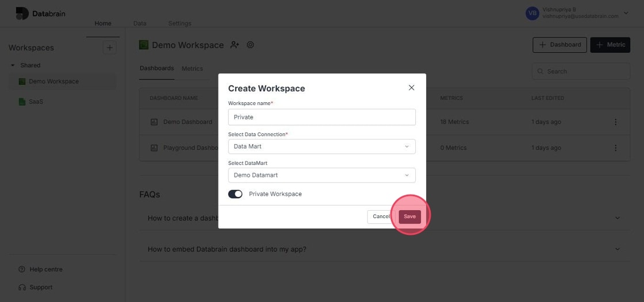Click the add Metric button
Viewport: 644px width, 302px height.
610,45
